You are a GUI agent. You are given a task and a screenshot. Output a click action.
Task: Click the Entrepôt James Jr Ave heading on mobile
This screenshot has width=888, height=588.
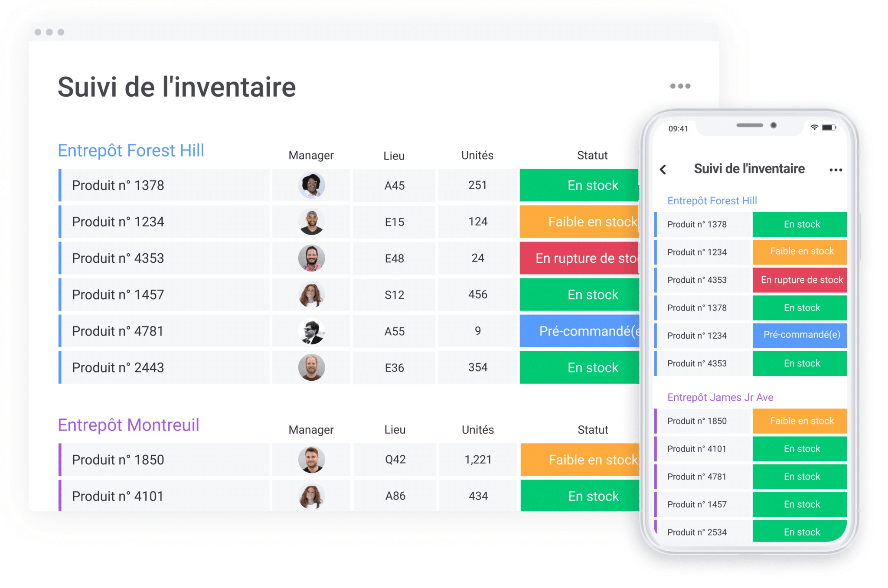720,397
